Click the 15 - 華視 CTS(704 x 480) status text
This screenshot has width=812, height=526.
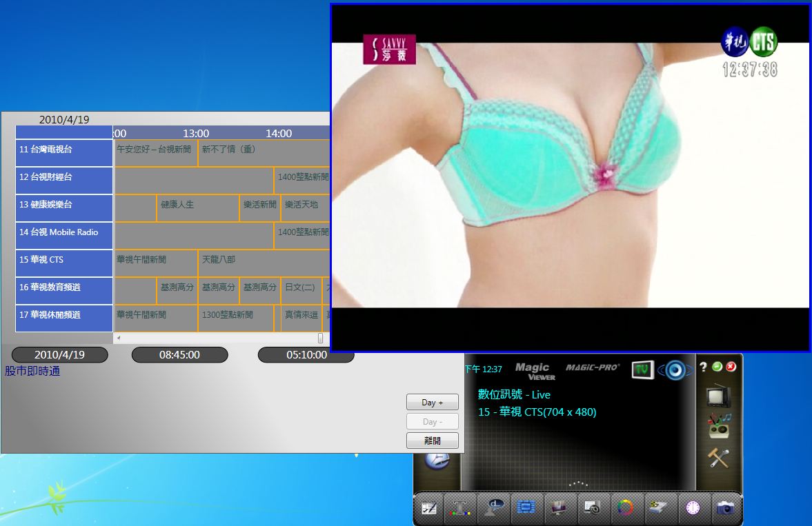coord(537,412)
